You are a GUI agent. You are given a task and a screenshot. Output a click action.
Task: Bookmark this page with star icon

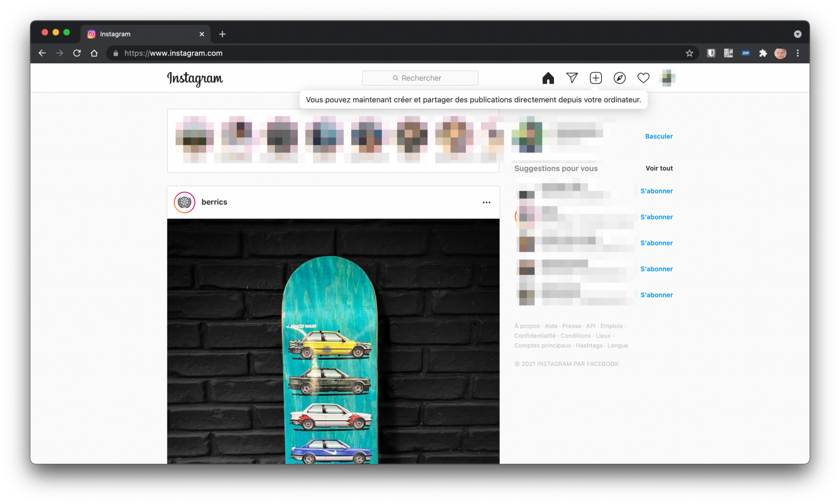[x=689, y=53]
